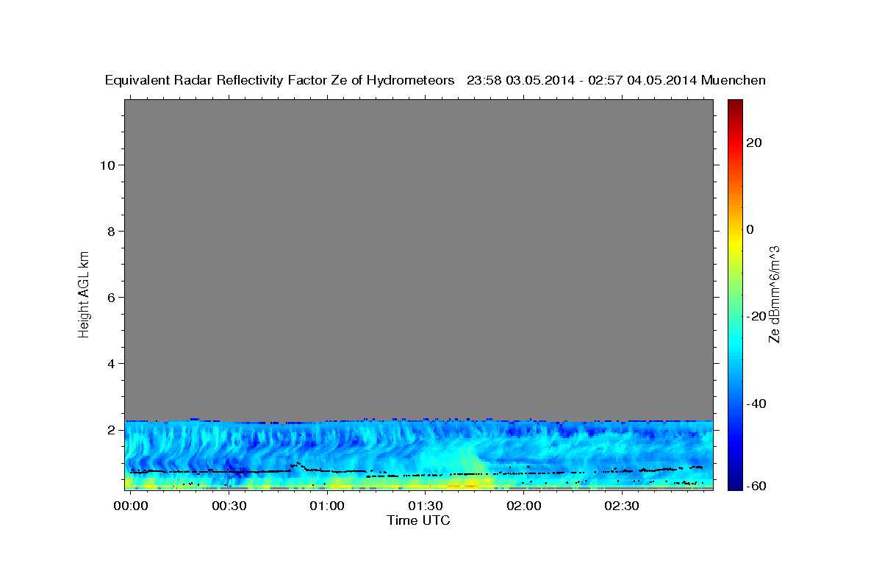Click the colorbar value 0
882x588 pixels.
(750, 229)
